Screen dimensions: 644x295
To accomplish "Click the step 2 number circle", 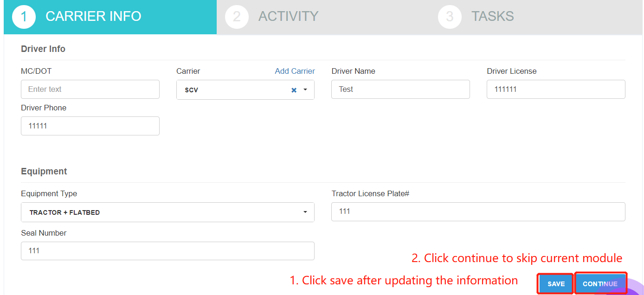I will tap(237, 17).
